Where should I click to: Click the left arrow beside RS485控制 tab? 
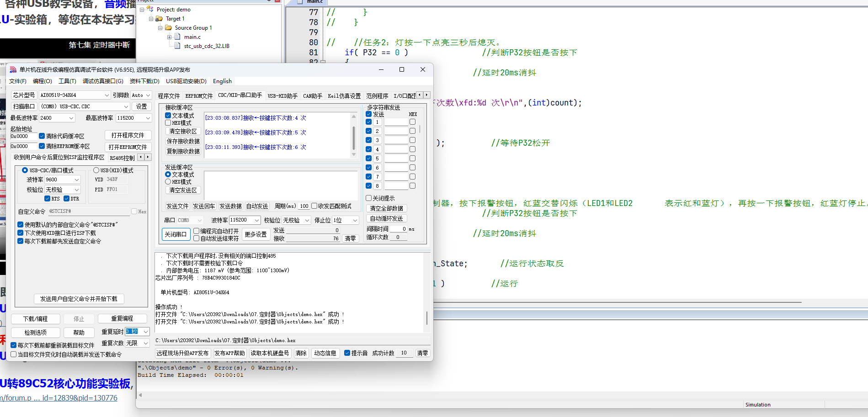click(141, 157)
